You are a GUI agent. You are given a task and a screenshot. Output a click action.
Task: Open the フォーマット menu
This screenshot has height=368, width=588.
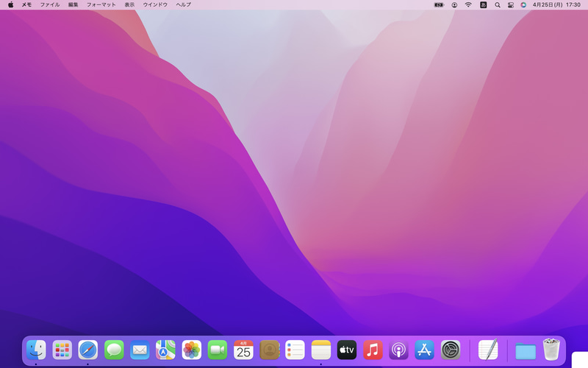(x=101, y=4)
